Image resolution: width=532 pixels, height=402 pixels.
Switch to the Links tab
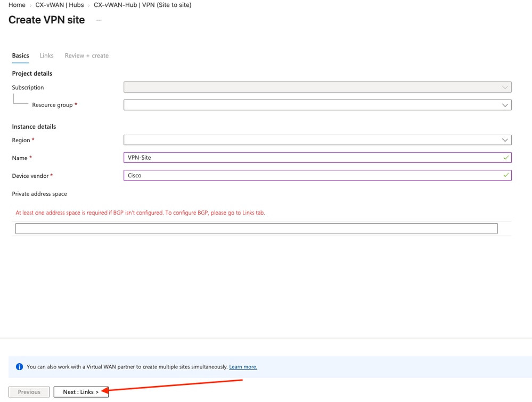click(46, 55)
